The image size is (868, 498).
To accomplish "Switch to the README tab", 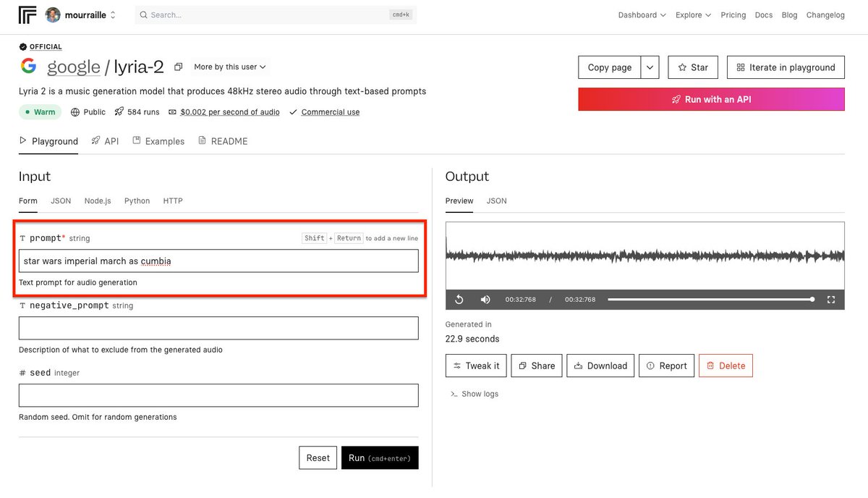I will 223,141.
